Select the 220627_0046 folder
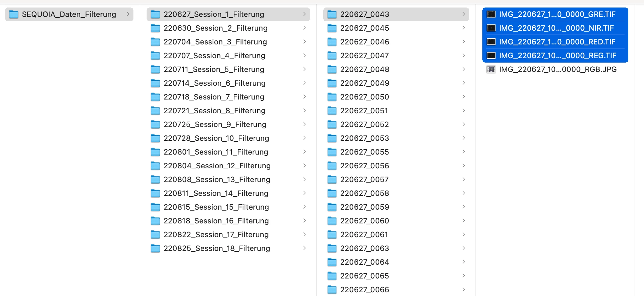The width and height of the screenshot is (644, 296). point(396,42)
